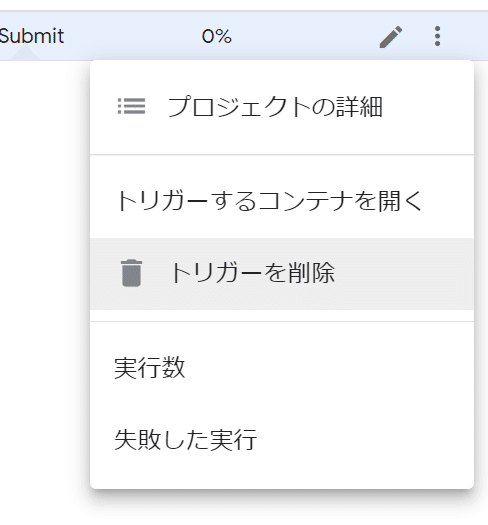The height and width of the screenshot is (525, 488).
Task: Click the Submit function cell
Action: (x=32, y=36)
